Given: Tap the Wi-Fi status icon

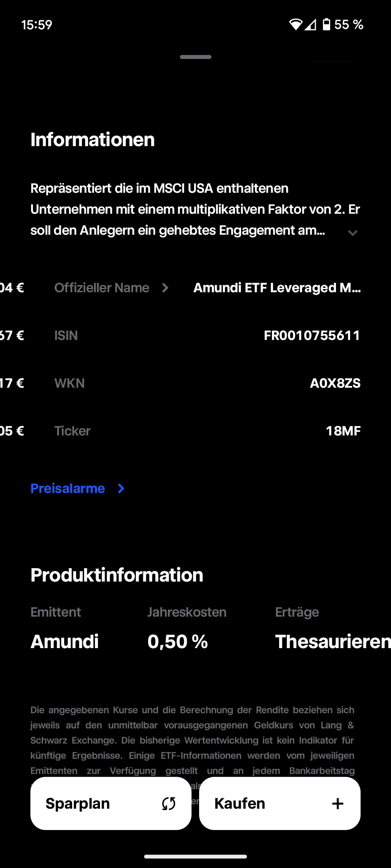Looking at the screenshot, I should coord(295,25).
